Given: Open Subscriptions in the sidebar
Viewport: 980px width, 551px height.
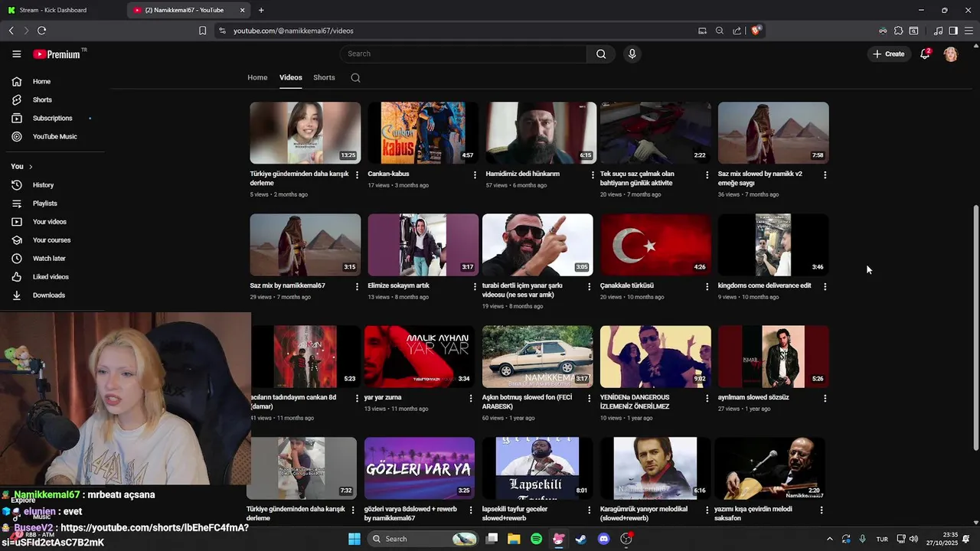Looking at the screenshot, I should click(52, 118).
